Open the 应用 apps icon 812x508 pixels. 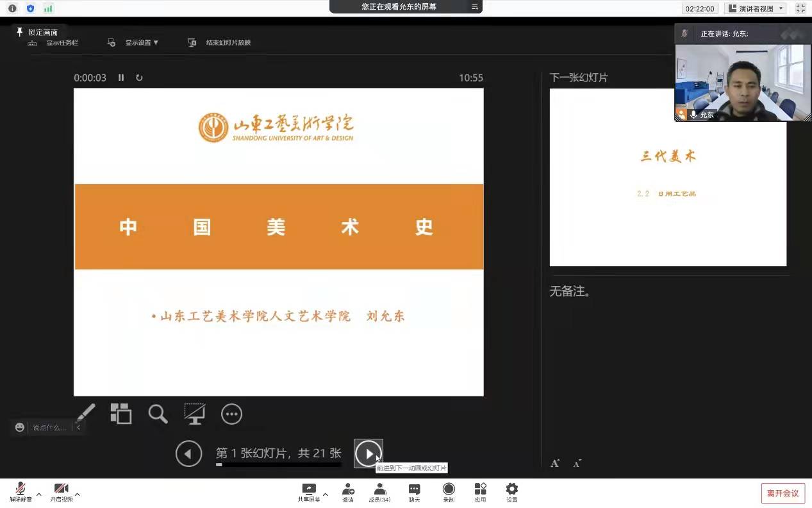[480, 493]
